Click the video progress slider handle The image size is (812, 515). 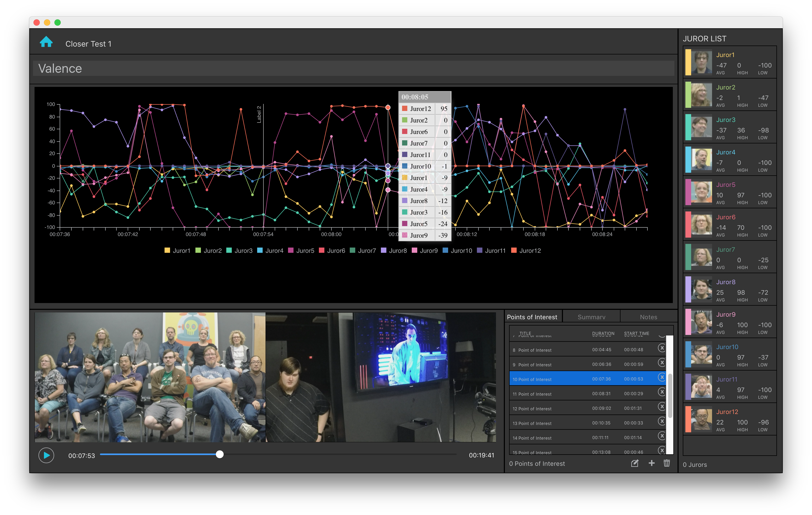[x=219, y=454]
